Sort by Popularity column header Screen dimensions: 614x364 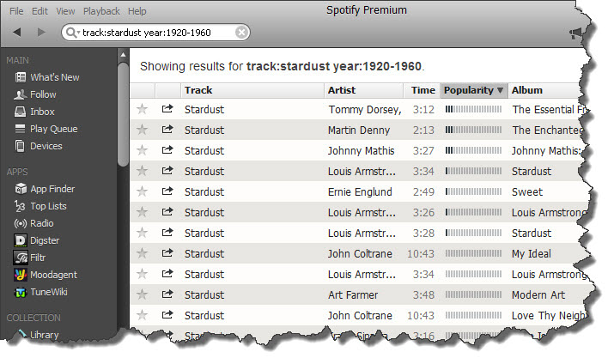point(473,90)
